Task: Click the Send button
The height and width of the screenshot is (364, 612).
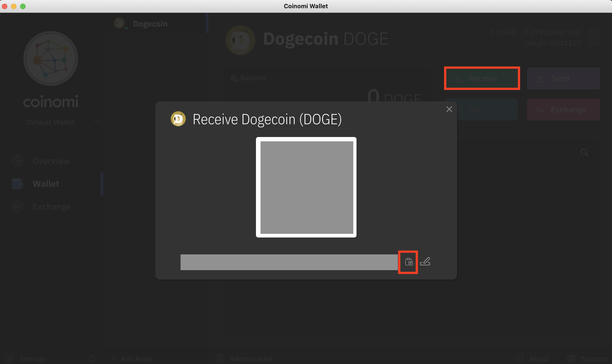Action: (563, 79)
